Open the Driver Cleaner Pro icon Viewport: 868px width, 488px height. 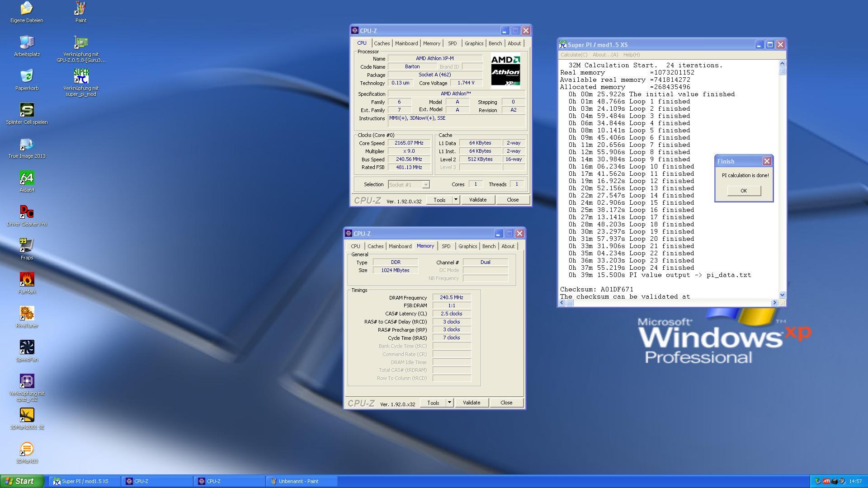(27, 212)
